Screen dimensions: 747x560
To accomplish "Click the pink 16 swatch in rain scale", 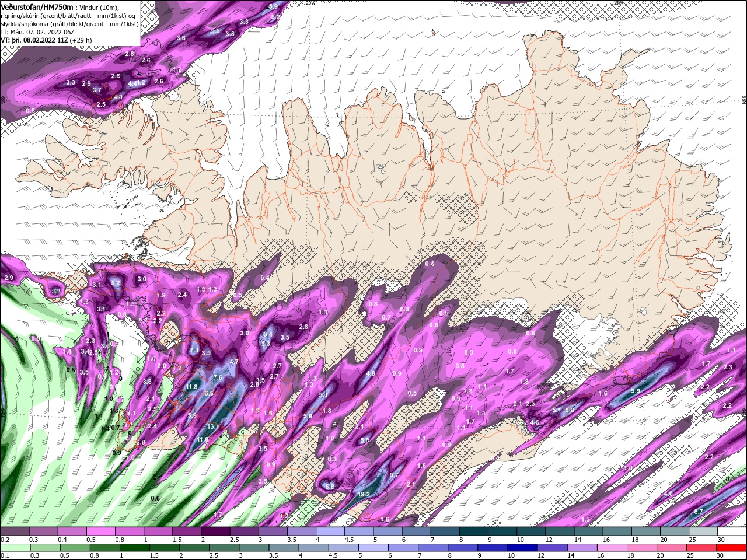I will click(x=612, y=548).
